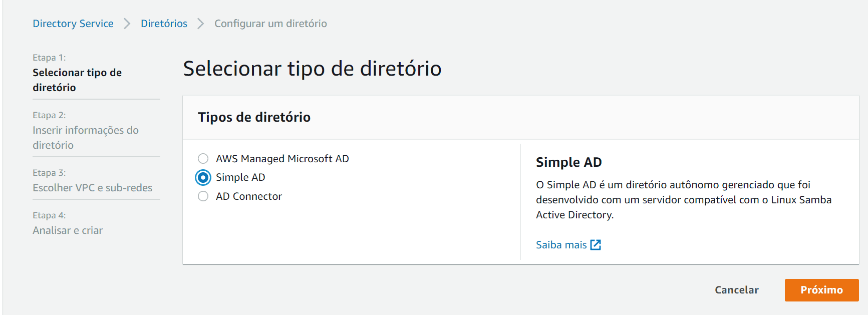Click the Próximo button
The width and height of the screenshot is (868, 315).
[x=821, y=290]
